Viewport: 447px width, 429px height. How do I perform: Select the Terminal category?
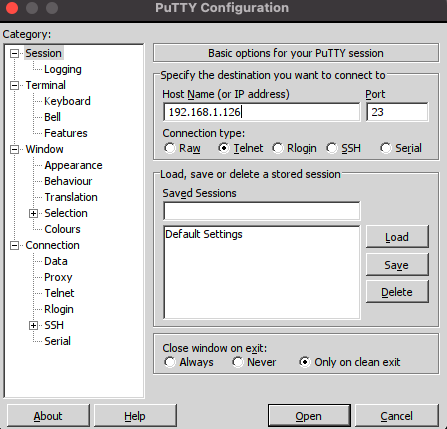(46, 85)
